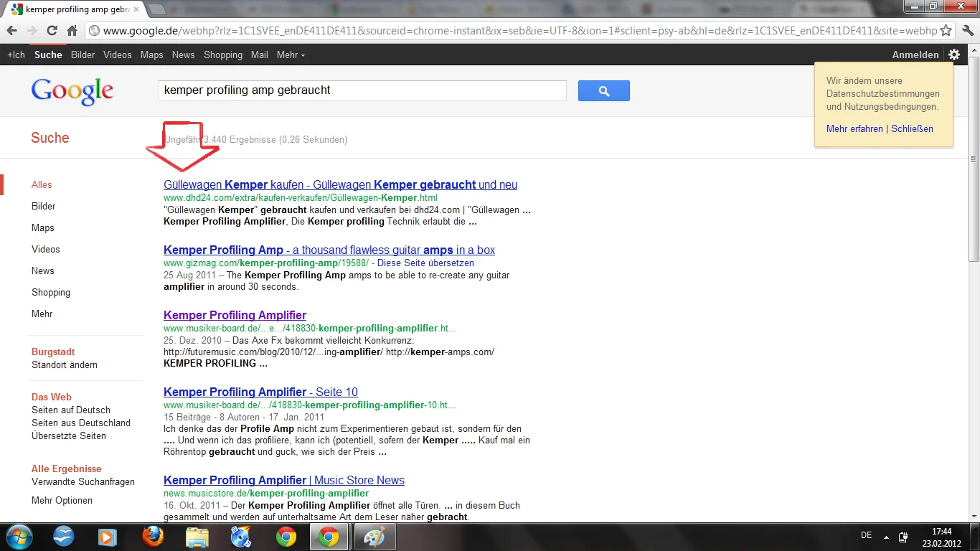Open the 'a thousand flawless guitar amps' result

[329, 250]
